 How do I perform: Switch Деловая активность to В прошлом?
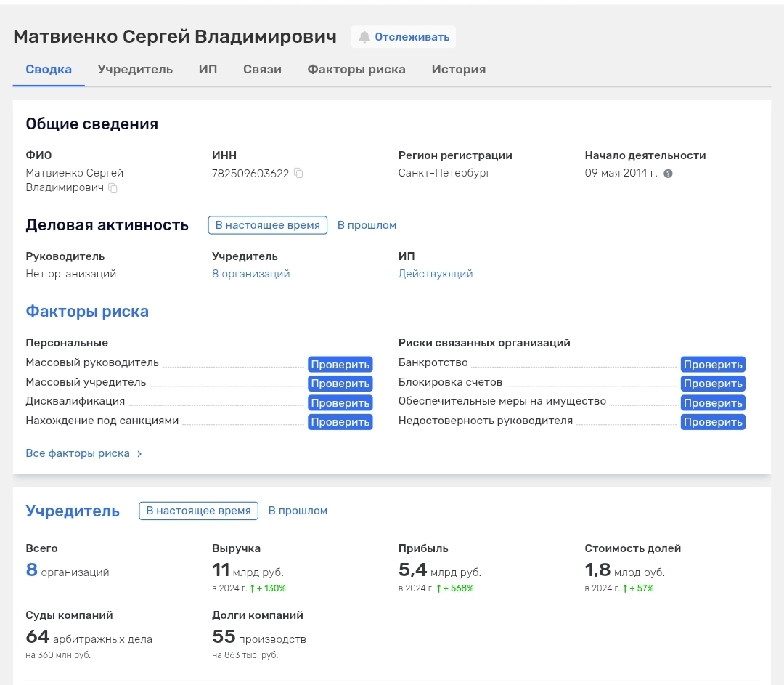[367, 225]
